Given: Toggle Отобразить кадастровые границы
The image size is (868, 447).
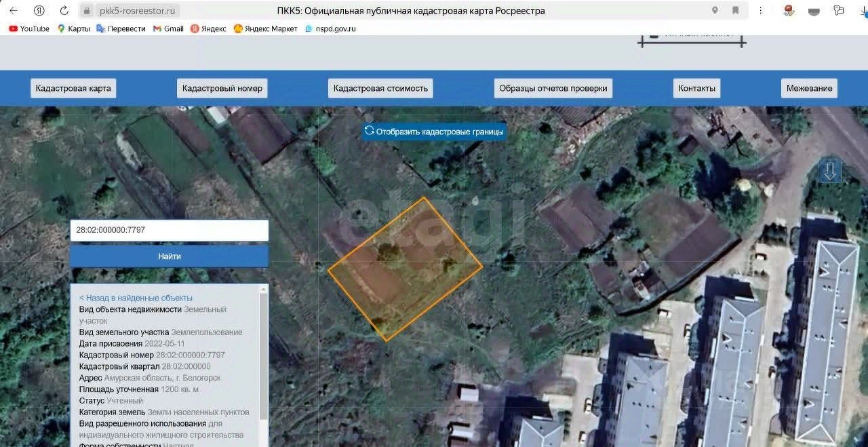Looking at the screenshot, I should click(434, 131).
